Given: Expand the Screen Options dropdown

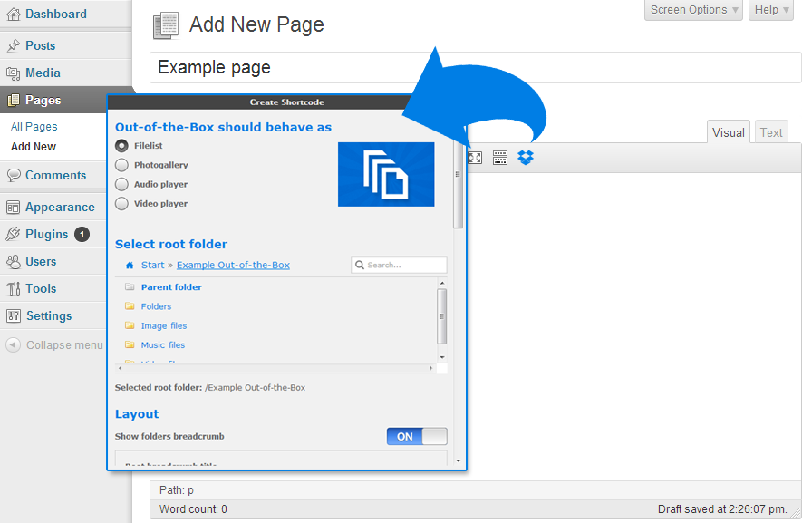Looking at the screenshot, I should point(694,10).
